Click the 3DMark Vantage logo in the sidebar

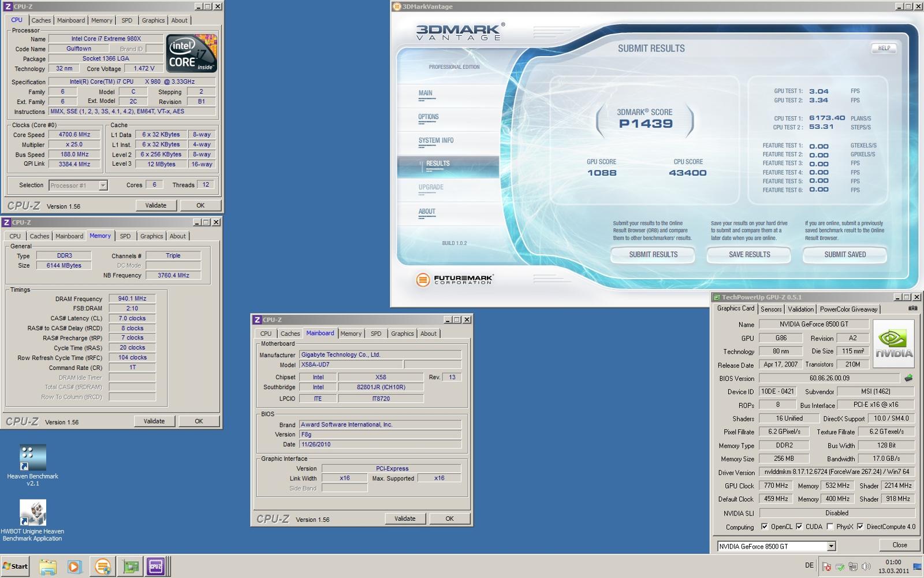coord(460,32)
